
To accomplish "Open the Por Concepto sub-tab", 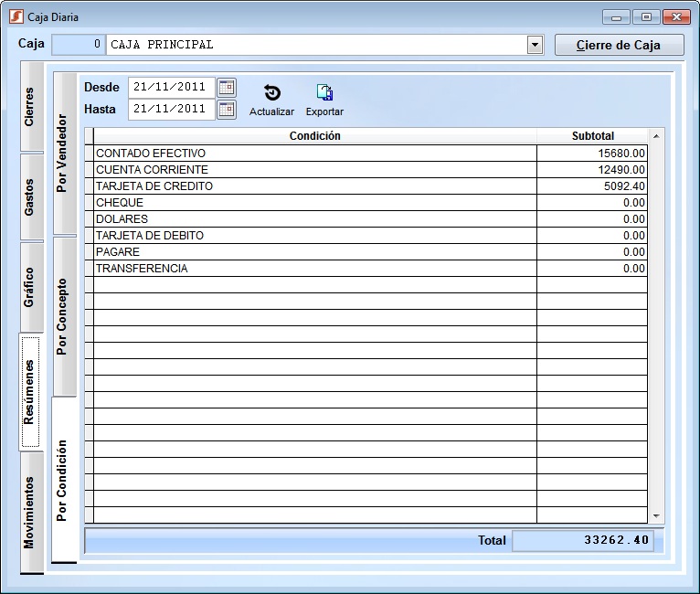I will [63, 316].
